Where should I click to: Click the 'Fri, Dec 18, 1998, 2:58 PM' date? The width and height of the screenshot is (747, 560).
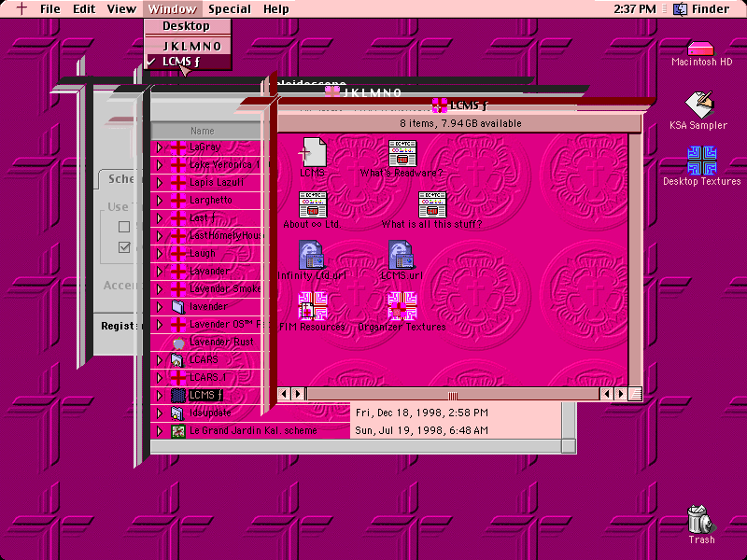pos(422,413)
